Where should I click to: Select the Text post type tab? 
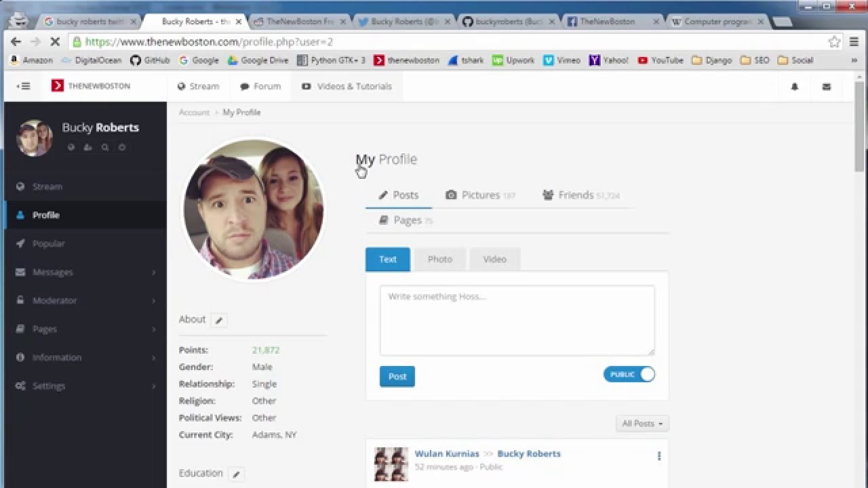(x=388, y=260)
